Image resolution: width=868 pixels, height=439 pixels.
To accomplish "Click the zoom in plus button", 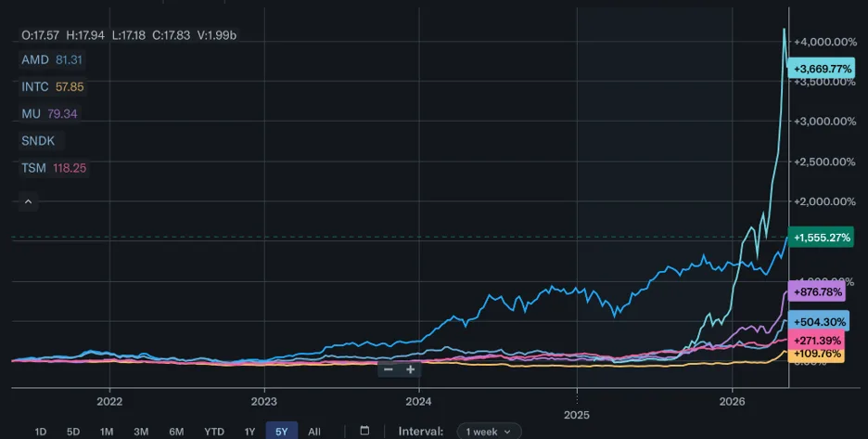I will point(410,369).
